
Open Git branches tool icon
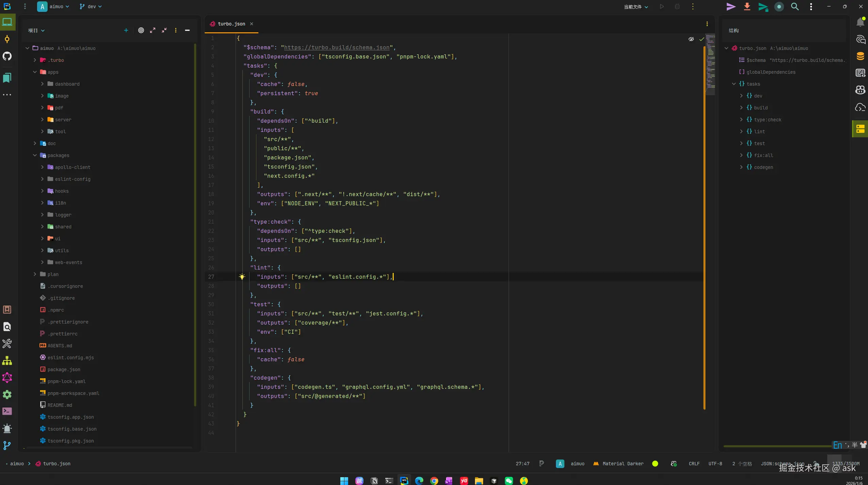point(7,445)
